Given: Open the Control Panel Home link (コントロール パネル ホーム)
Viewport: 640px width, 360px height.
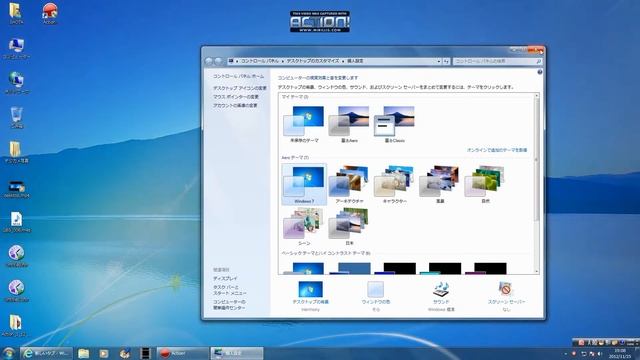Looking at the screenshot, I should [x=238, y=76].
